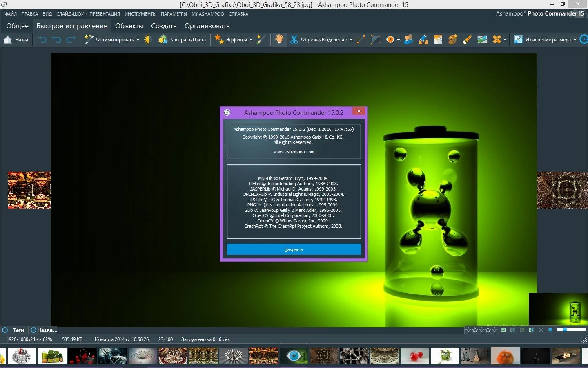Adjust the zoom slider at bottom right

571,330
